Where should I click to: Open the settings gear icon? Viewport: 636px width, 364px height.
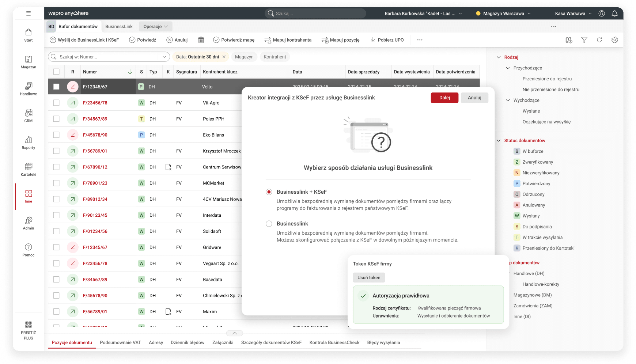tap(614, 40)
